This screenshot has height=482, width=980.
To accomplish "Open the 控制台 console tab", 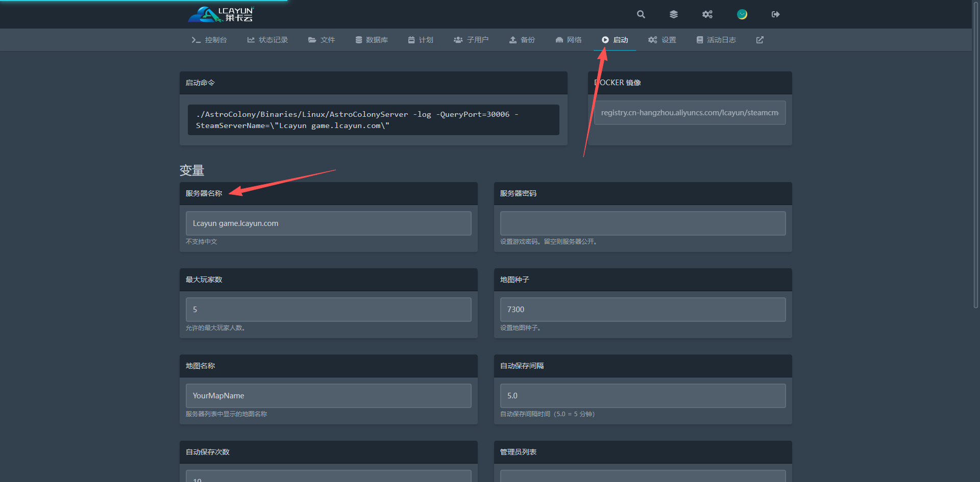I will point(209,40).
